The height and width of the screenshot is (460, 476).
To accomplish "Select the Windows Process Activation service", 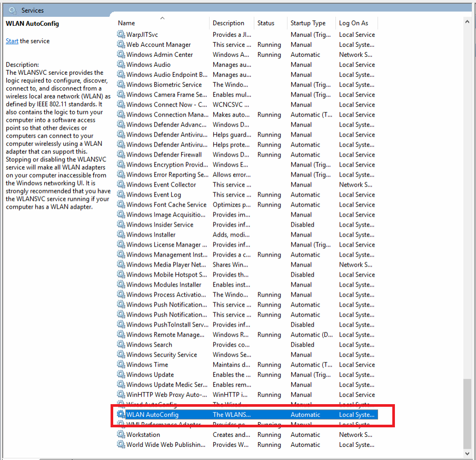I will tap(247, 295).
